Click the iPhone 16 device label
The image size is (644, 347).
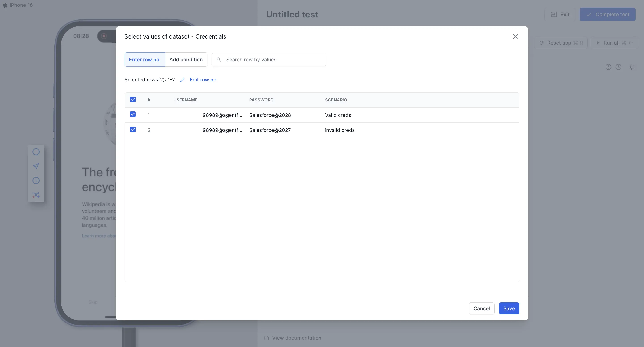[18, 5]
